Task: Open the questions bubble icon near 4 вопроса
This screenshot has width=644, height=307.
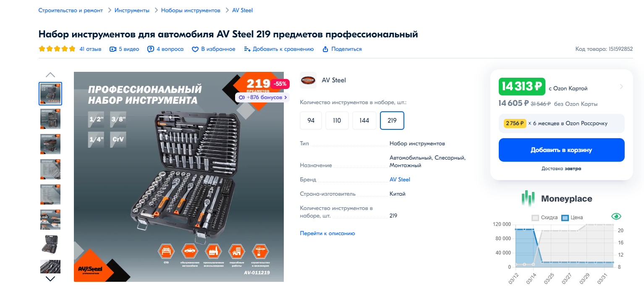Action: 151,49
